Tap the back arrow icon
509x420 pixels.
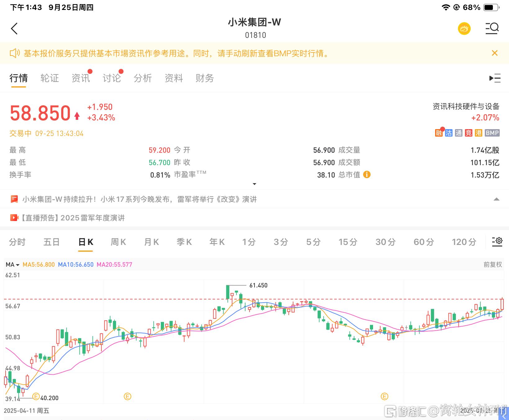pyautogui.click(x=14, y=29)
